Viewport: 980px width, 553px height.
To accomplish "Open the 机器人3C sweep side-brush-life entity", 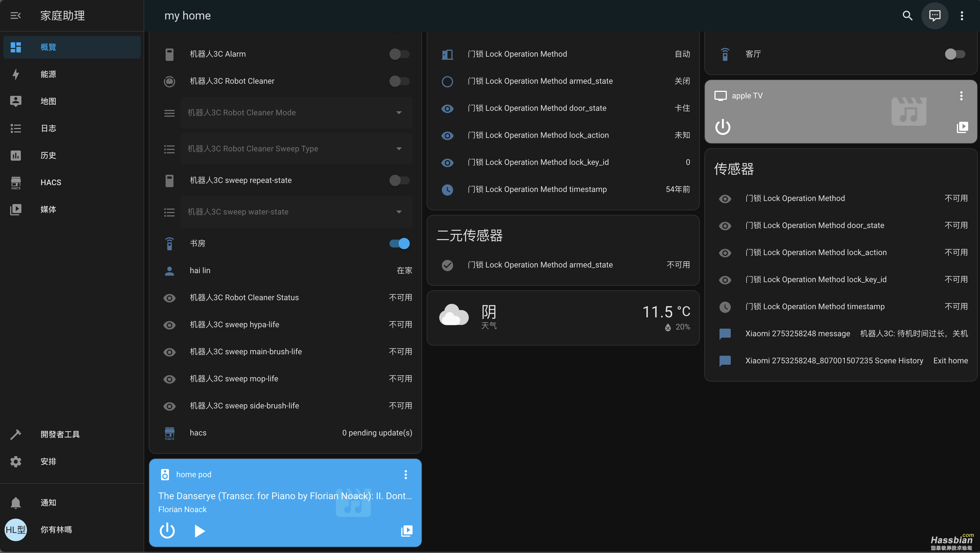I will 288,406.
